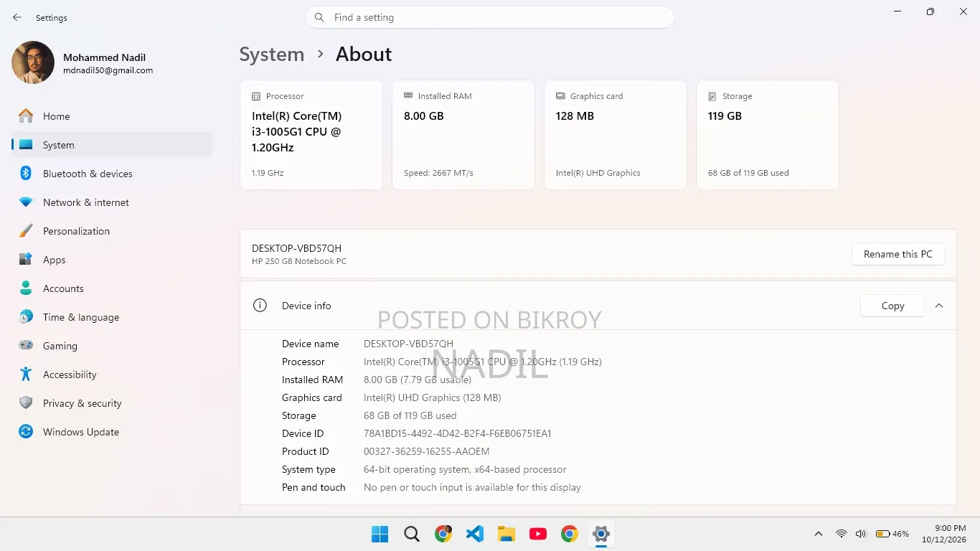Click the taskbar Search magnifier
Viewport: 980px width, 551px height.
[411, 534]
